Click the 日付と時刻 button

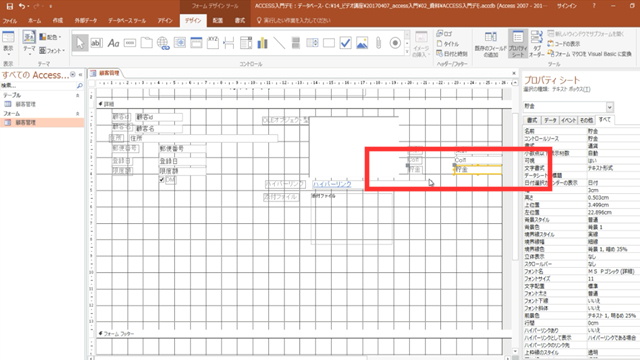451,53
